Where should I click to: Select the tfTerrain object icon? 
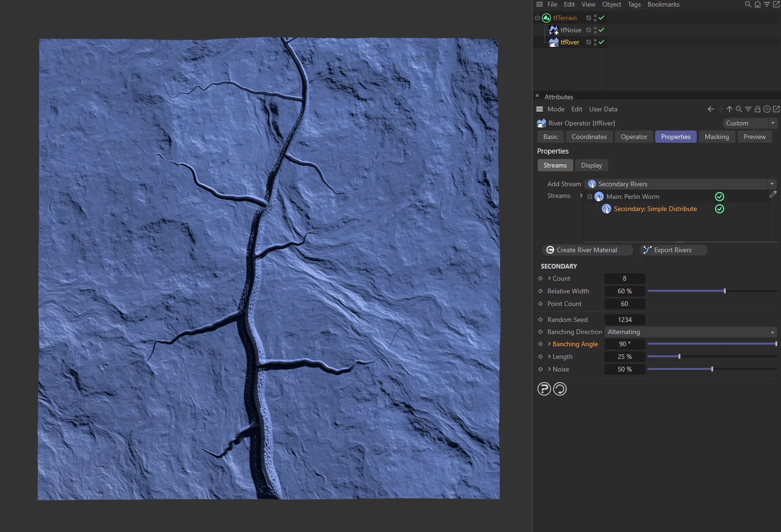click(x=546, y=18)
